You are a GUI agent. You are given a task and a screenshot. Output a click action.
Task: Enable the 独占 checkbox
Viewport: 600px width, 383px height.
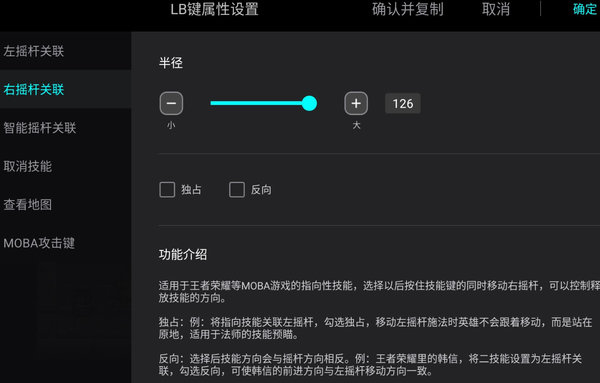tap(167, 189)
